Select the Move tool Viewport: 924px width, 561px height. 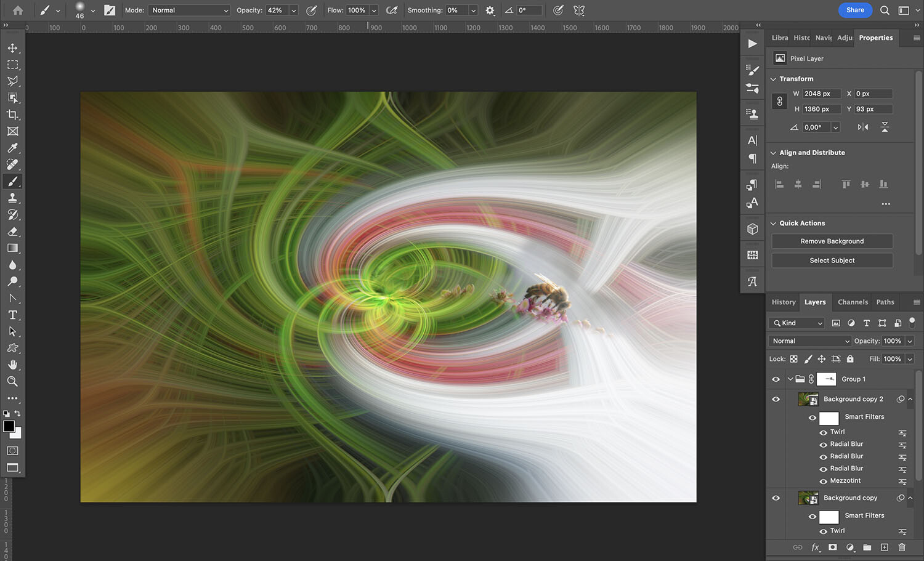pyautogui.click(x=12, y=47)
